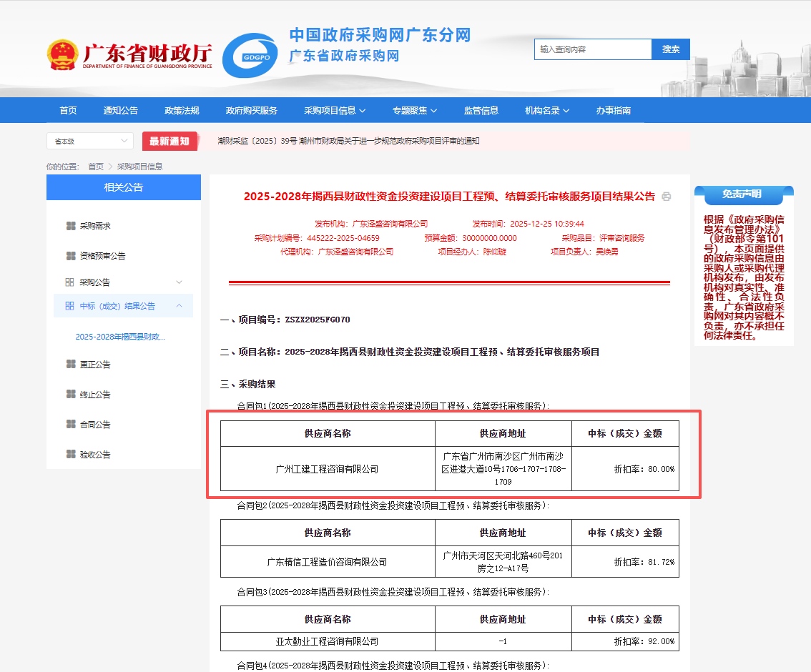Open the 采购项目信息 navigation dropdown
The image size is (811, 672).
click(335, 110)
